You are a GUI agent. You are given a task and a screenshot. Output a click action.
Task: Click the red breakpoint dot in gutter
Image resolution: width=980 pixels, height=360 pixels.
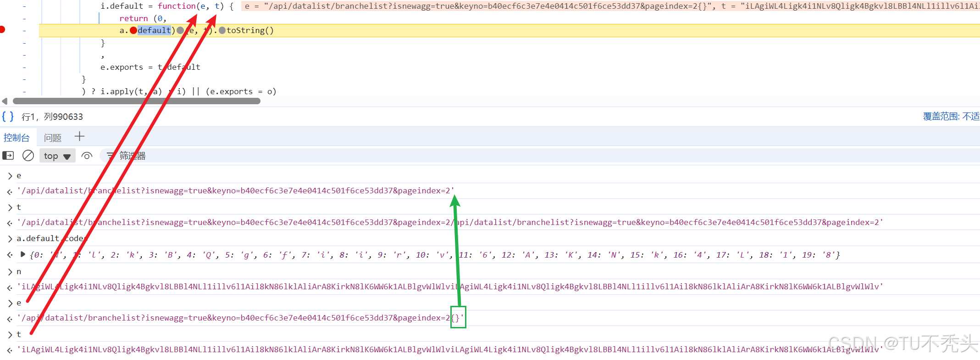point(2,30)
